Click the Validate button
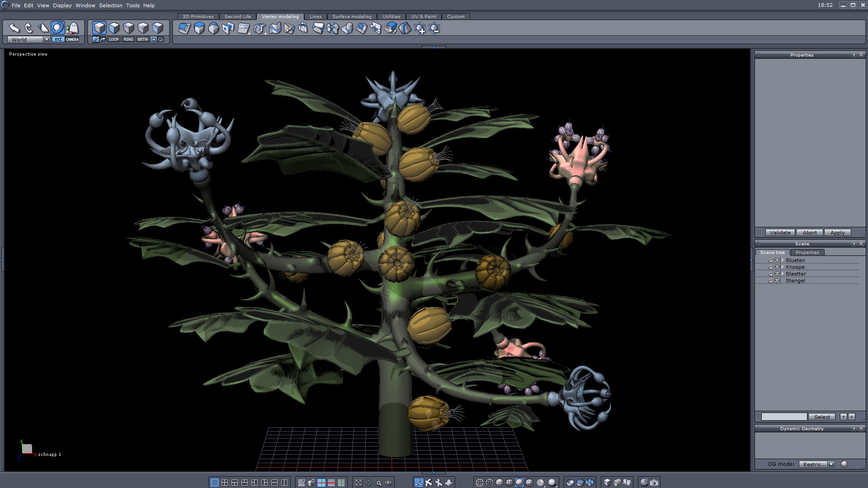 (780, 233)
